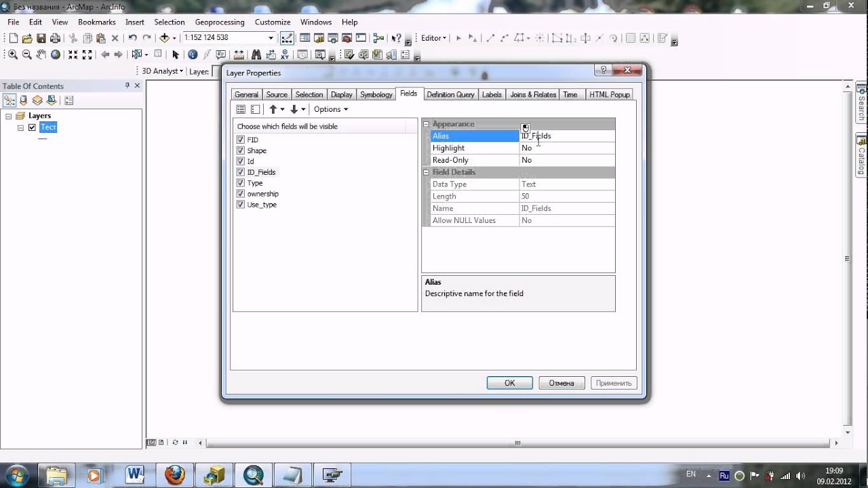868x488 pixels.
Task: Open the Move Up arrow dropdown
Action: (x=283, y=109)
